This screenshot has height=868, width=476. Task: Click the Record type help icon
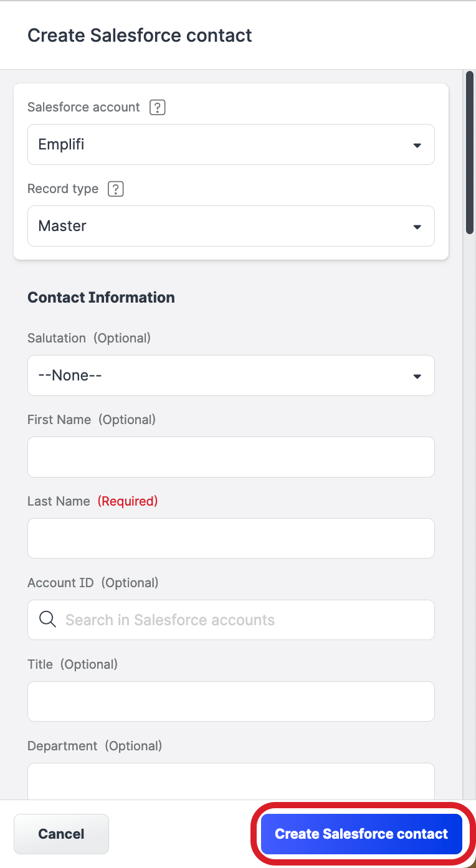point(116,189)
